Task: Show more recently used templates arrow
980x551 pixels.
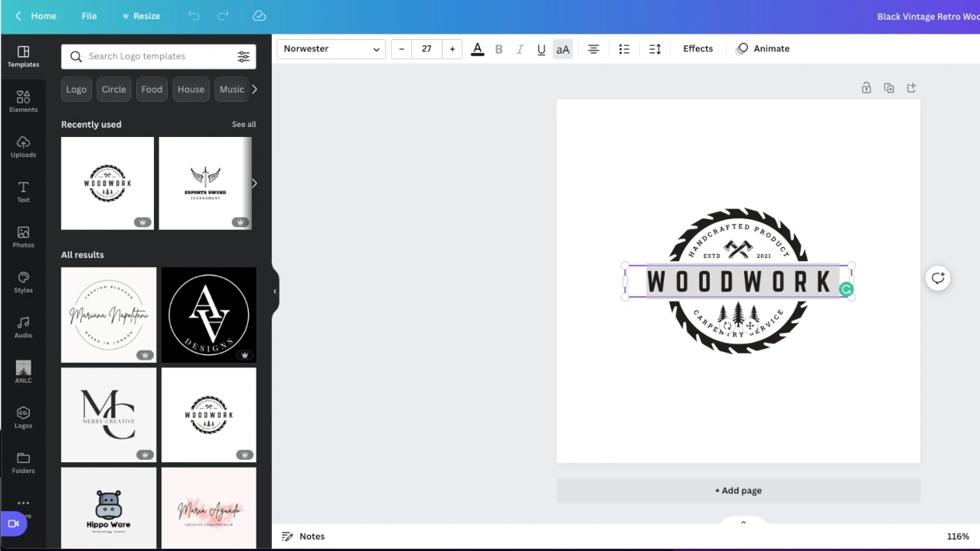Action: pyautogui.click(x=254, y=184)
